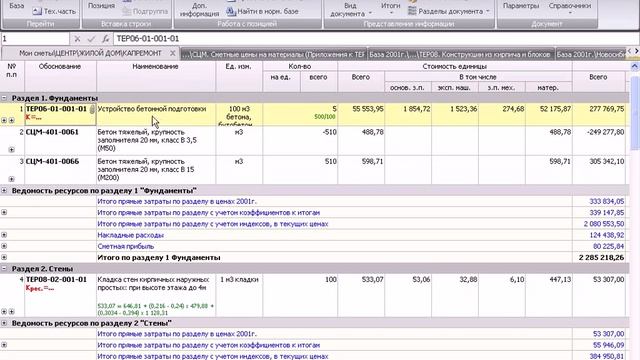Click the База button in ribbon
This screenshot has height=360, width=640.
(16, 6)
